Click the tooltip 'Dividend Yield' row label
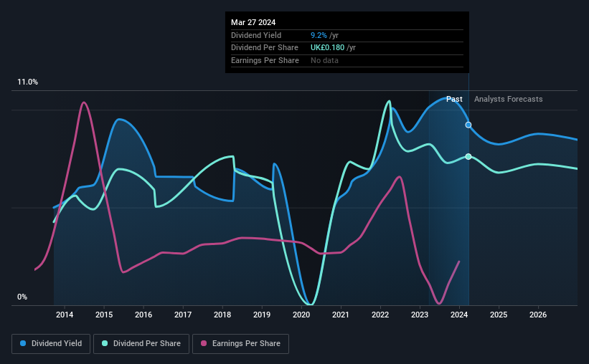Image resolution: width=589 pixels, height=364 pixels. [x=256, y=35]
